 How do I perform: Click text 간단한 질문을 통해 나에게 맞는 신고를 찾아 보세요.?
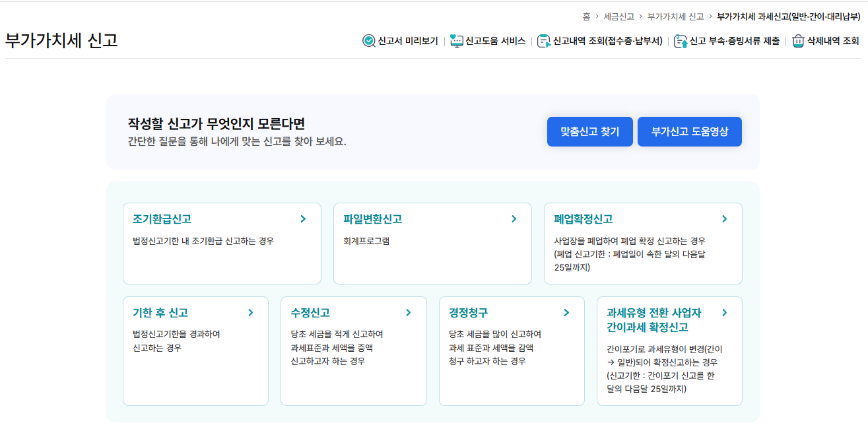click(x=237, y=141)
